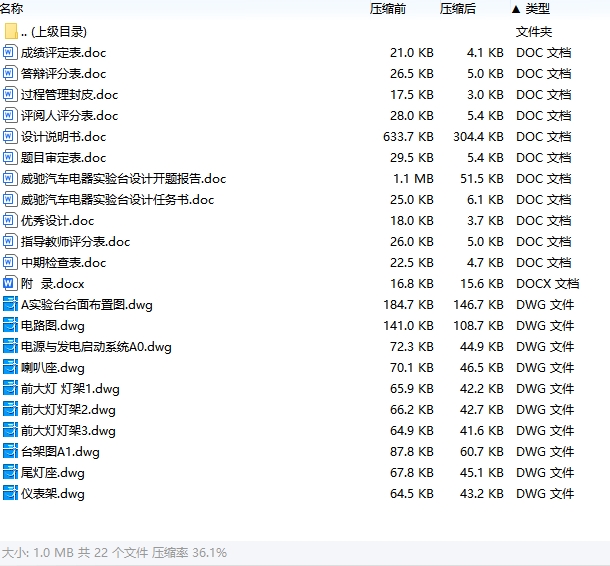Click the 141.0 KB original size value
The width and height of the screenshot is (610, 566).
(x=408, y=326)
